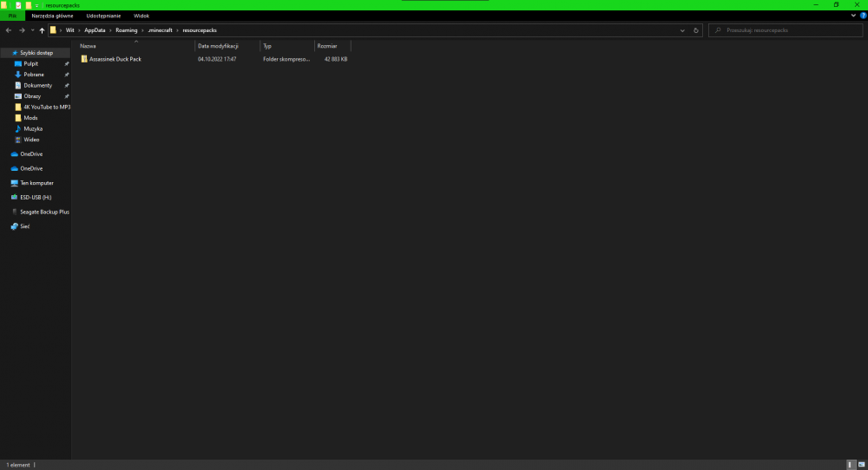Expand the ribbon with the chevron
868x470 pixels.
pyautogui.click(x=853, y=16)
